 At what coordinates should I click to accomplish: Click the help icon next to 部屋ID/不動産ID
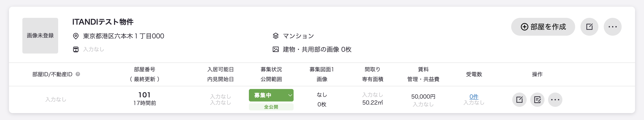click(x=78, y=74)
